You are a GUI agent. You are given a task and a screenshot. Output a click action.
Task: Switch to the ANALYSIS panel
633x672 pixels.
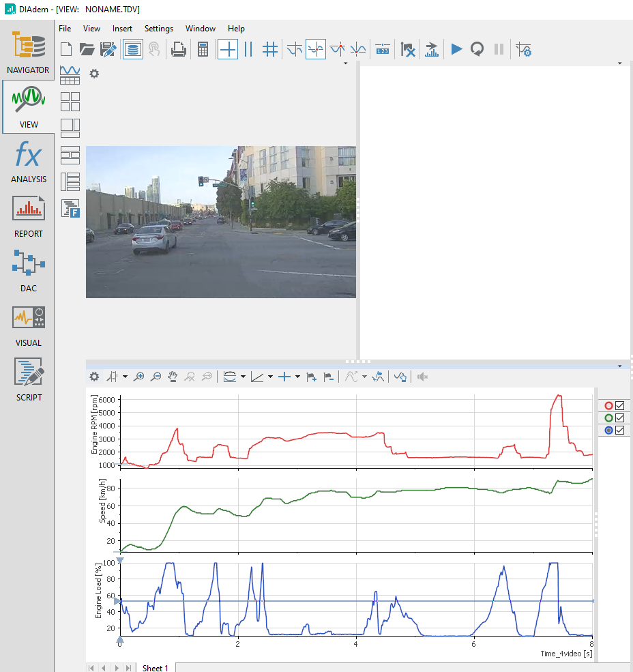coord(28,162)
